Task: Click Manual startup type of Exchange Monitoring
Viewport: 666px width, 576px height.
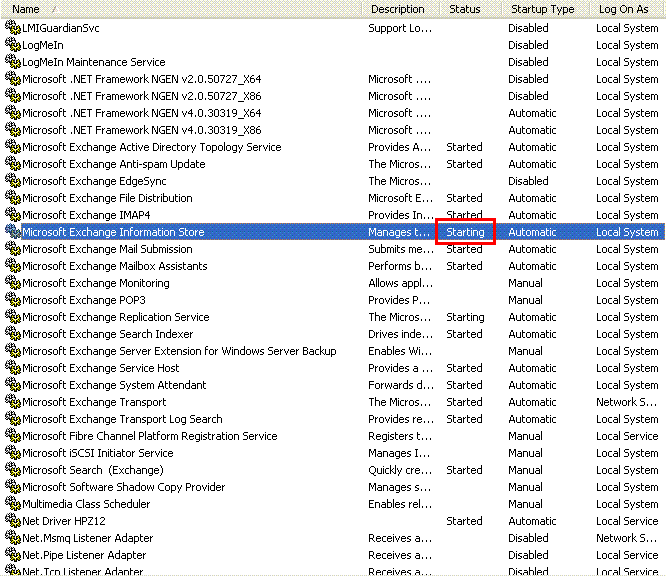Action: (525, 283)
